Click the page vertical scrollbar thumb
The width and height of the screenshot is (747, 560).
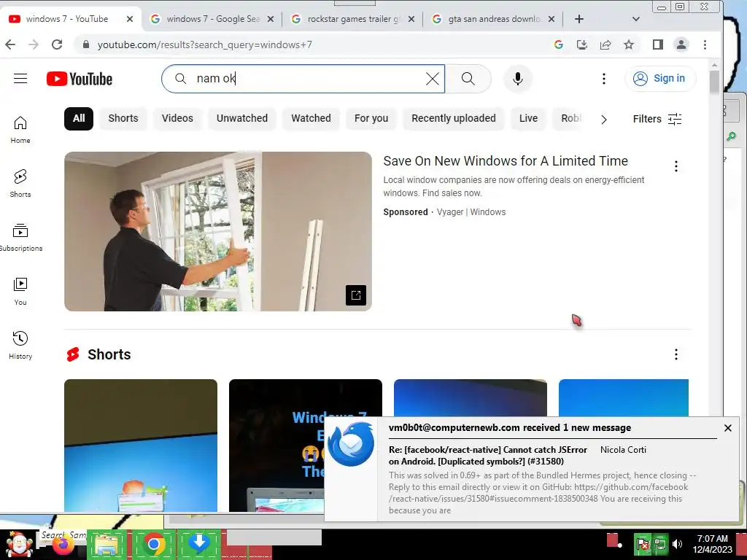(x=714, y=83)
